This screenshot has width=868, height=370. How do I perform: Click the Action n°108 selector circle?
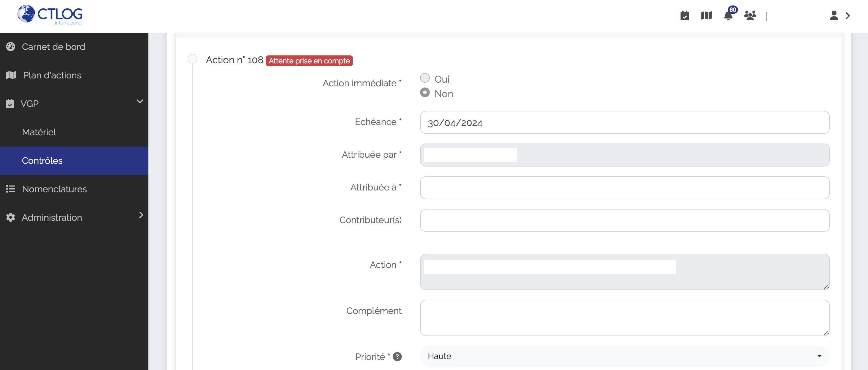click(192, 59)
